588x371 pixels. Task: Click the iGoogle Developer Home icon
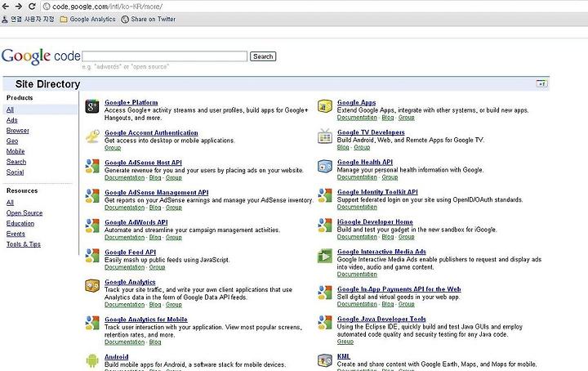(325, 226)
